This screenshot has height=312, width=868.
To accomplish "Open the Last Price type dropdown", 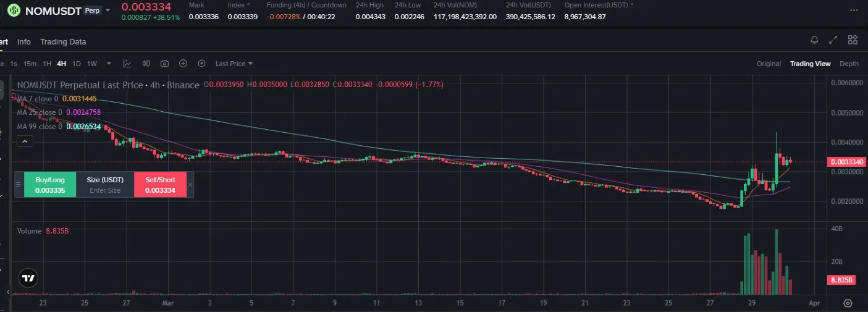I will (234, 64).
